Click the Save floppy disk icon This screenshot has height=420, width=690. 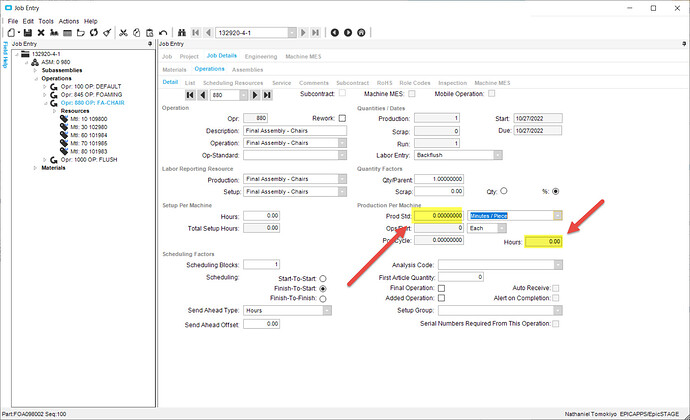pos(28,33)
